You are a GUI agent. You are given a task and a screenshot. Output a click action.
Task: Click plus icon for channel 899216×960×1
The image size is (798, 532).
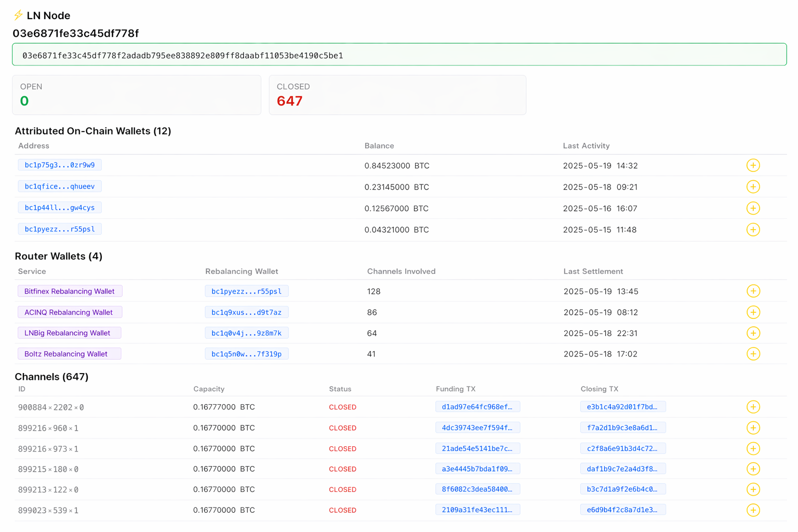click(753, 428)
